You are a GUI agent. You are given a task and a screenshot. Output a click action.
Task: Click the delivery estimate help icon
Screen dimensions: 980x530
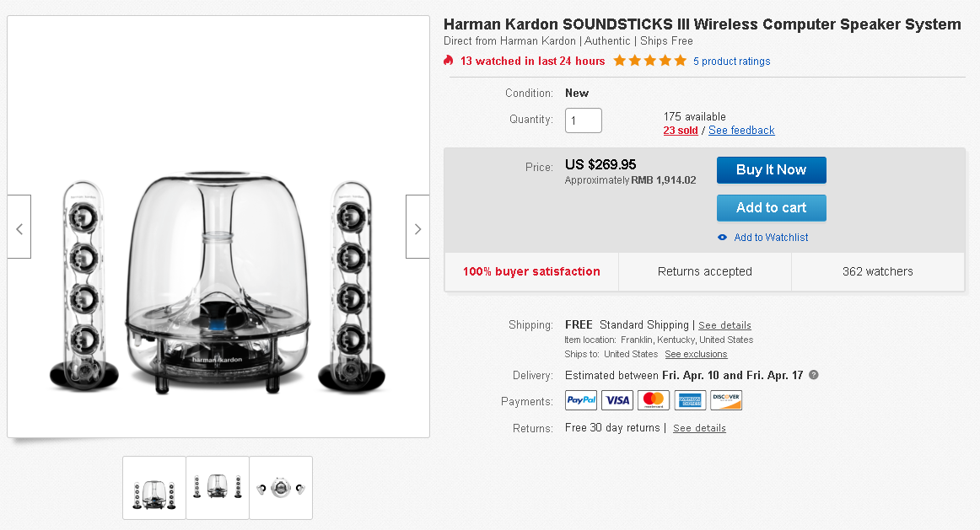tap(814, 375)
